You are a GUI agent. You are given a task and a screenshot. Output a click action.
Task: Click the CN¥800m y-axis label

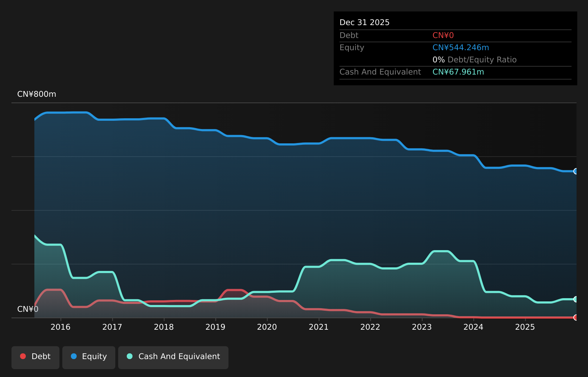[x=37, y=94]
